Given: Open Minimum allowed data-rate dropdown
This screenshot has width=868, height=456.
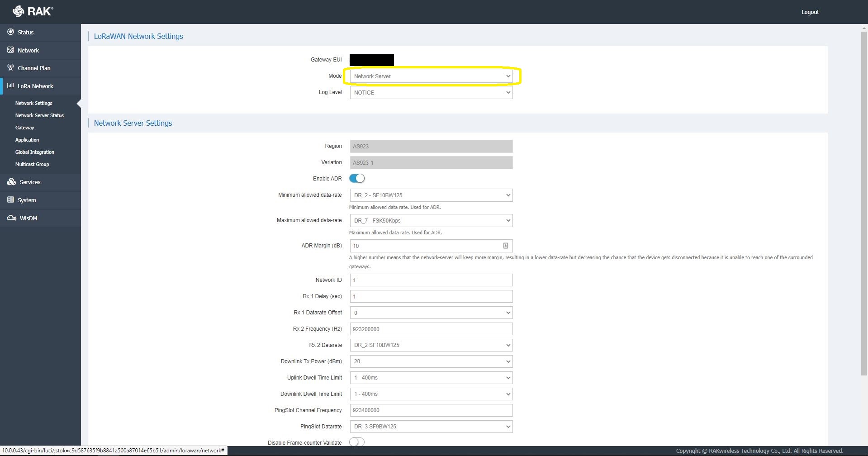Looking at the screenshot, I should click(x=431, y=195).
